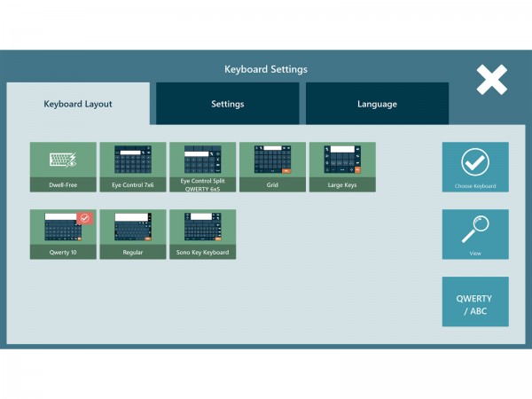532x399 pixels.
Task: Click the View magnifying glass button
Action: click(475, 234)
